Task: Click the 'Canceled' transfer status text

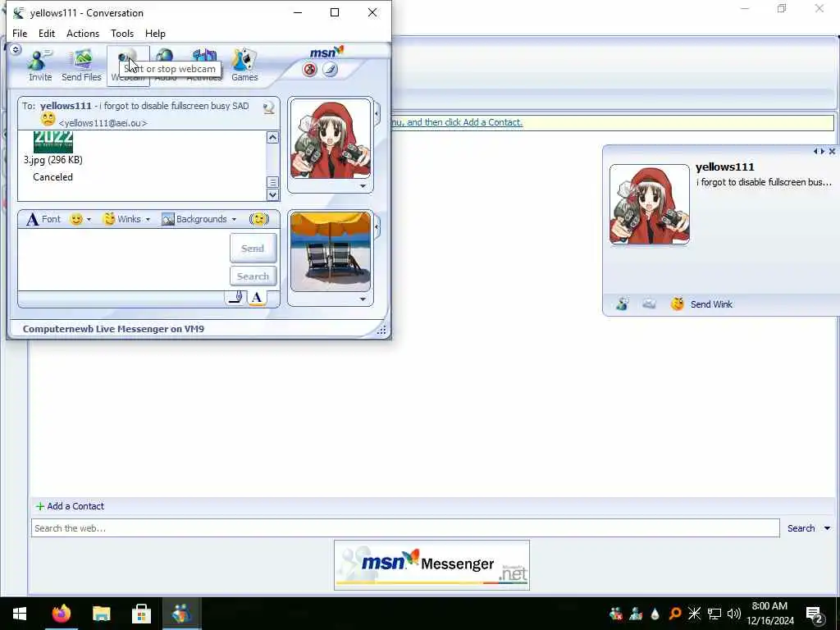Action: click(x=52, y=177)
